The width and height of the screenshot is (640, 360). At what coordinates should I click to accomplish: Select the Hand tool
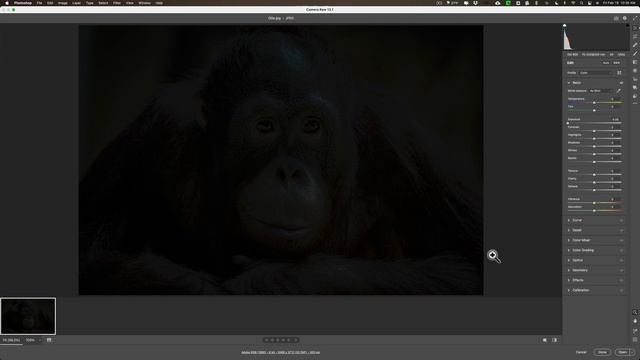click(635, 321)
